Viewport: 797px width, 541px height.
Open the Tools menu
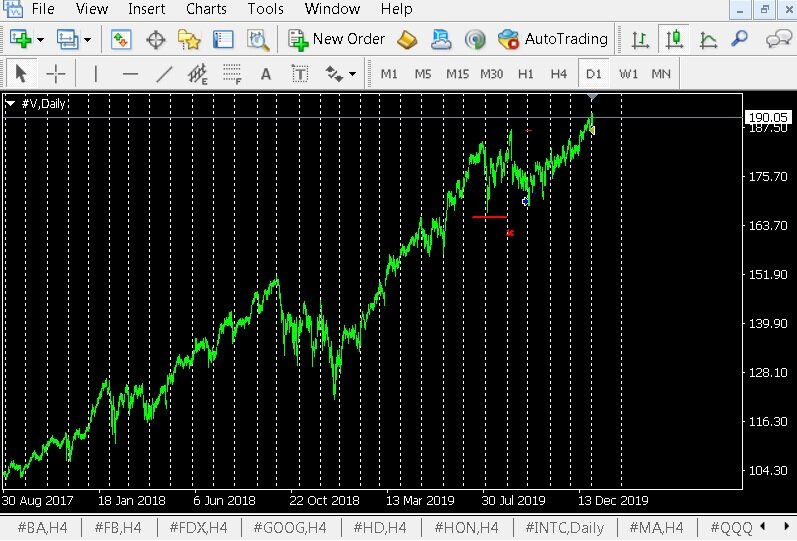point(265,9)
